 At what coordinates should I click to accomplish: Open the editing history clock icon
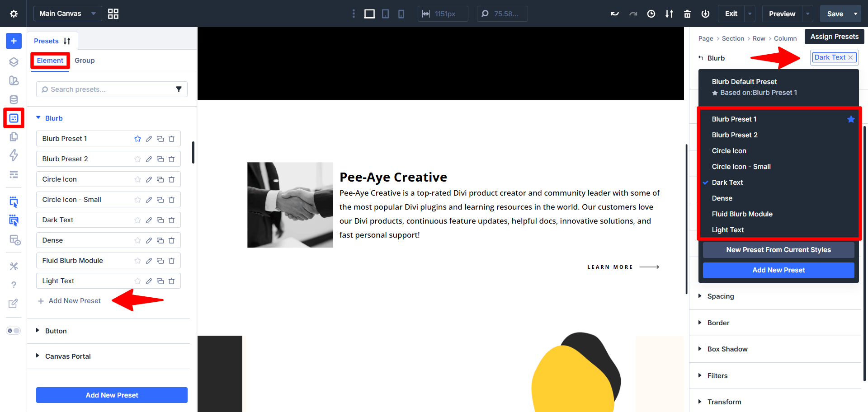(651, 14)
